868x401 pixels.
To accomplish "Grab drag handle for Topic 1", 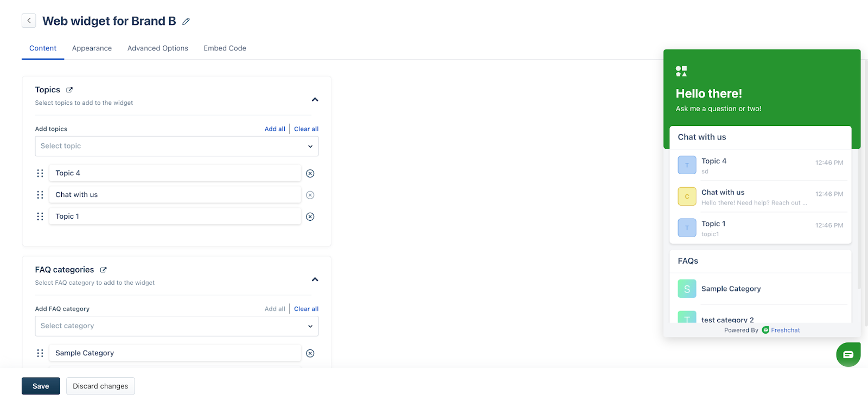I will tap(40, 217).
